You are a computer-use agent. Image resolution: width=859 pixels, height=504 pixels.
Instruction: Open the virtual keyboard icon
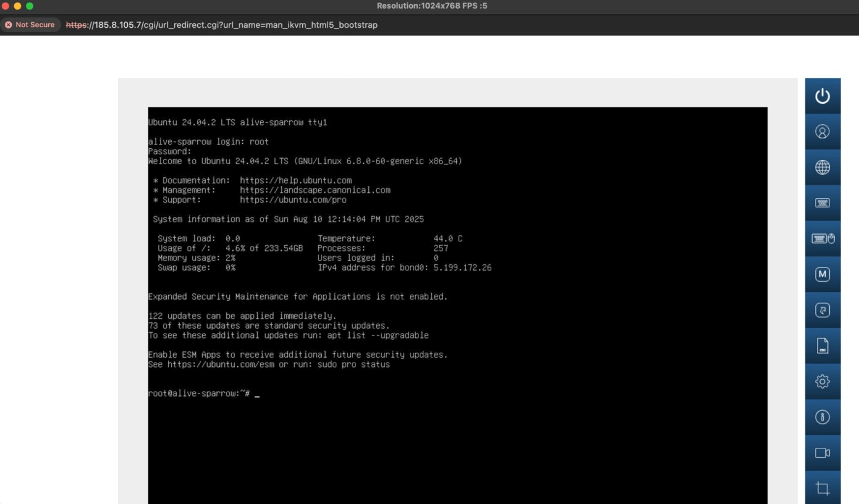823,203
